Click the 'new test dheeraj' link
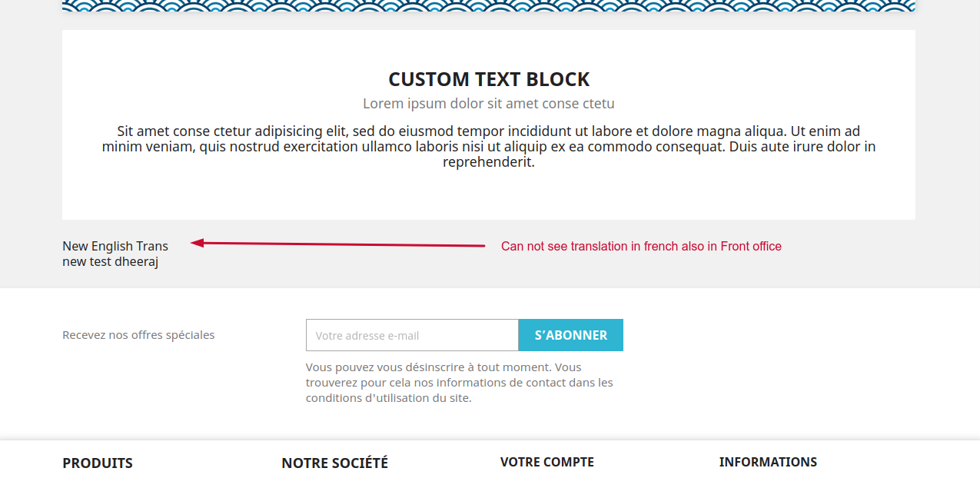980x478 pixels. coord(110,261)
